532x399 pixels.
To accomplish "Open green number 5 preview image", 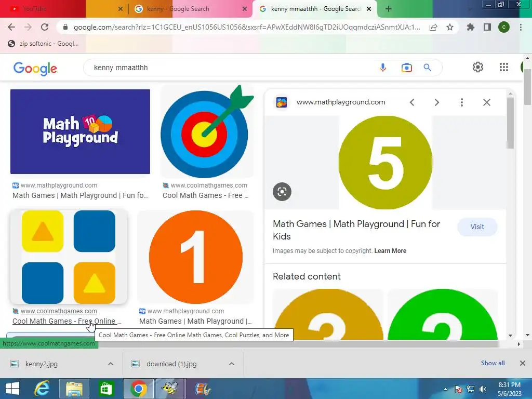I will (x=385, y=163).
